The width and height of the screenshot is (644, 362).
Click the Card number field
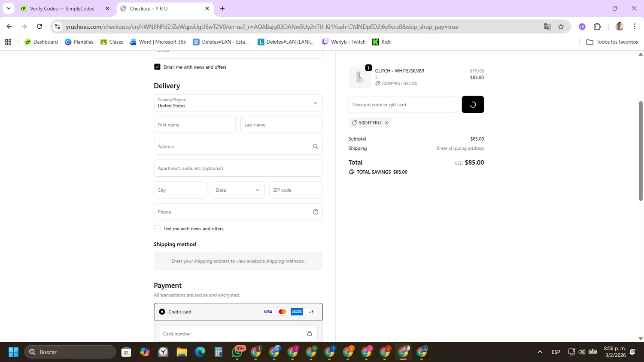pos(238,334)
